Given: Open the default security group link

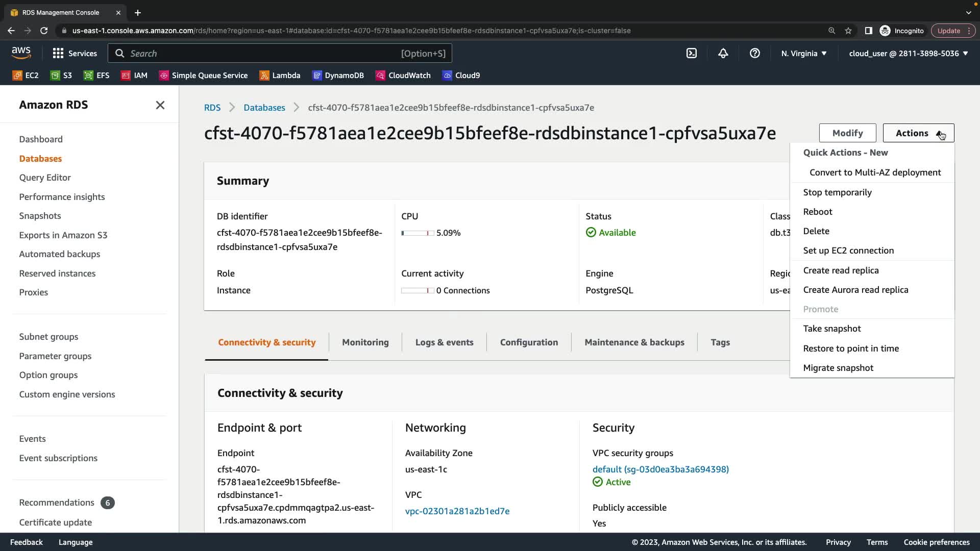Looking at the screenshot, I should pyautogui.click(x=660, y=469).
